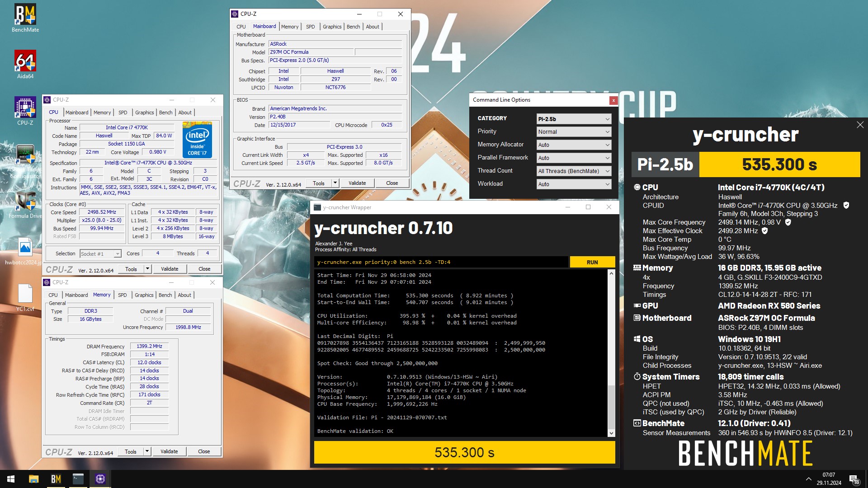
Task: Switch to CPU-Z in the taskbar
Action: 100,479
